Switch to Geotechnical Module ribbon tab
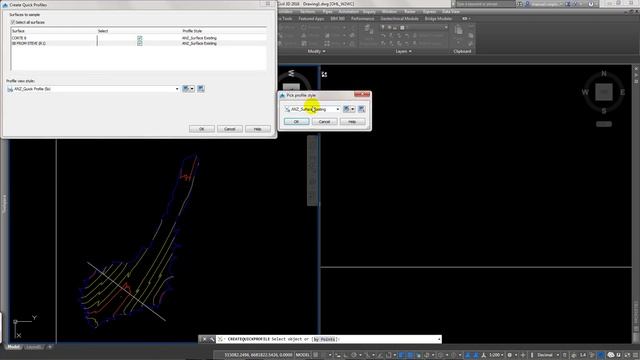The width and height of the screenshot is (640, 360). click(399, 19)
